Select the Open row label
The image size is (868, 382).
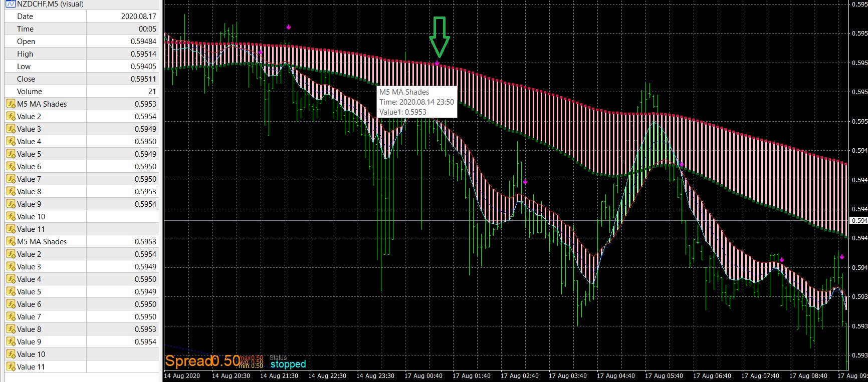coord(26,42)
